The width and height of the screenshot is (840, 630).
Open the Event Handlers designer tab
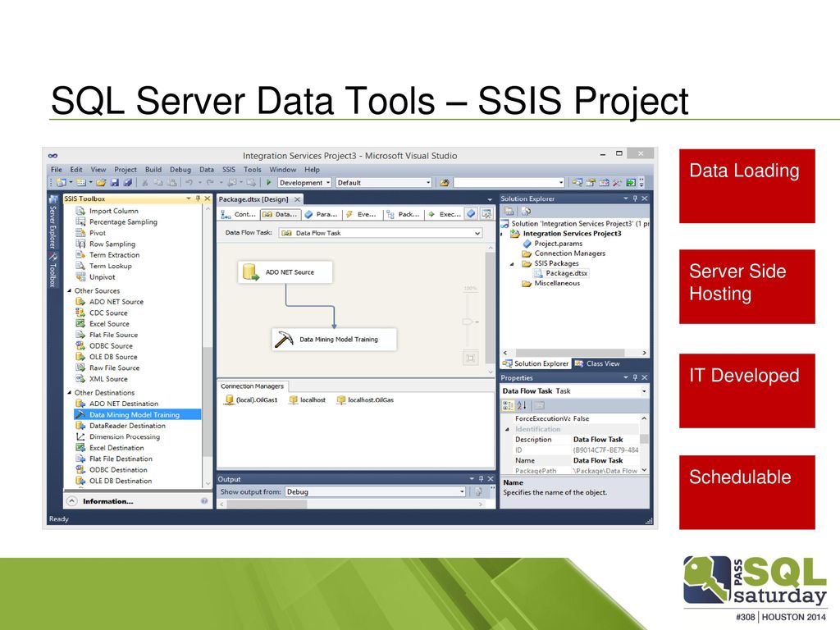click(362, 214)
